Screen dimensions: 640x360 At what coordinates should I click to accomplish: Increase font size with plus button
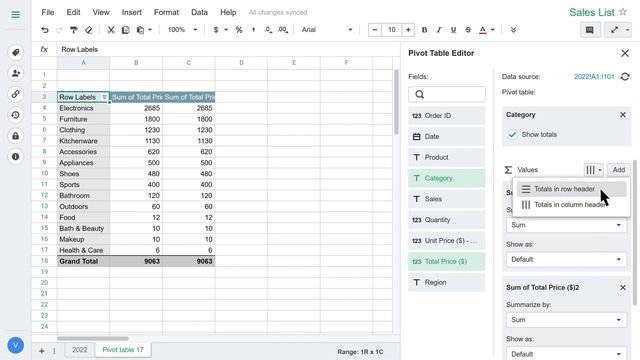click(408, 30)
